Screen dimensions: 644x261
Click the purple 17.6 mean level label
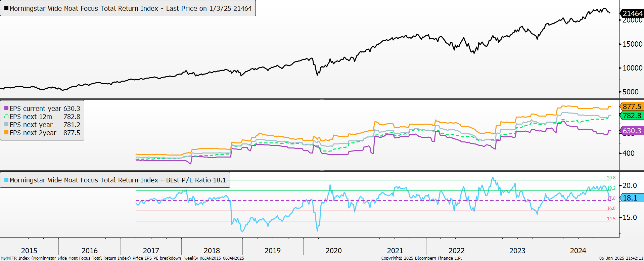click(x=611, y=198)
